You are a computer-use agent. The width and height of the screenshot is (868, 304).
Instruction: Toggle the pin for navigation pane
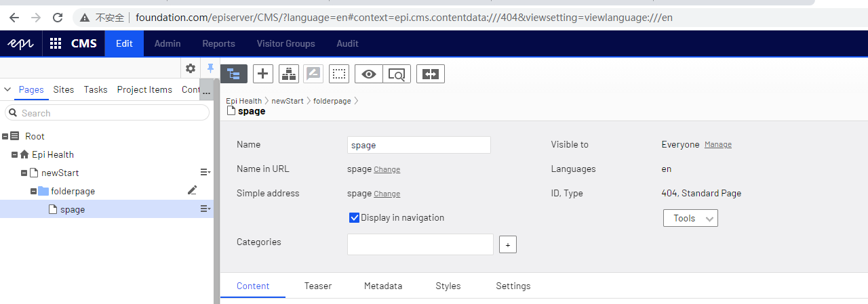point(210,68)
